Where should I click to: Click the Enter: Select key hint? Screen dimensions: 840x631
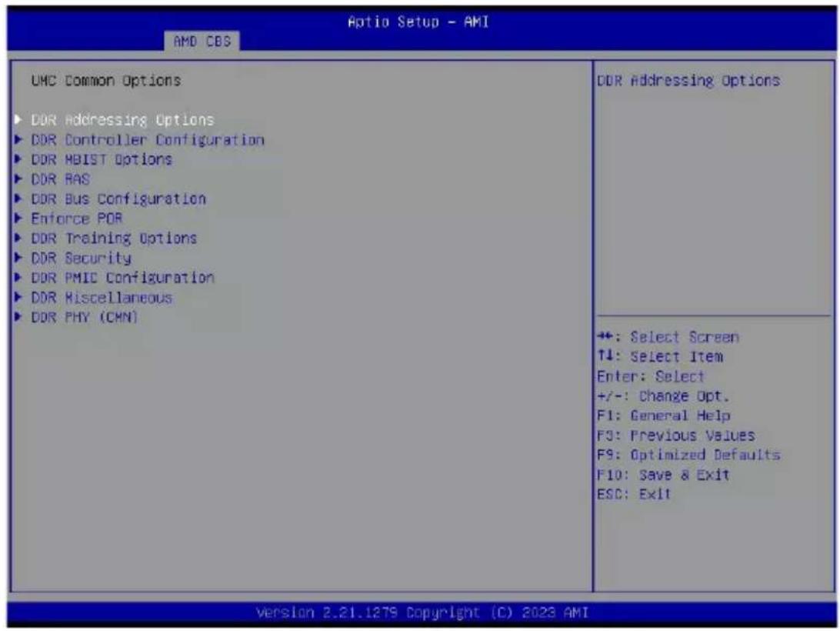coord(651,376)
